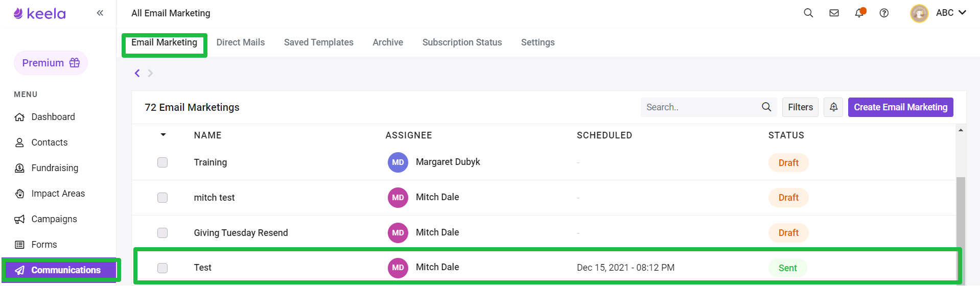Open the mail envelope icon in header

coord(834,13)
